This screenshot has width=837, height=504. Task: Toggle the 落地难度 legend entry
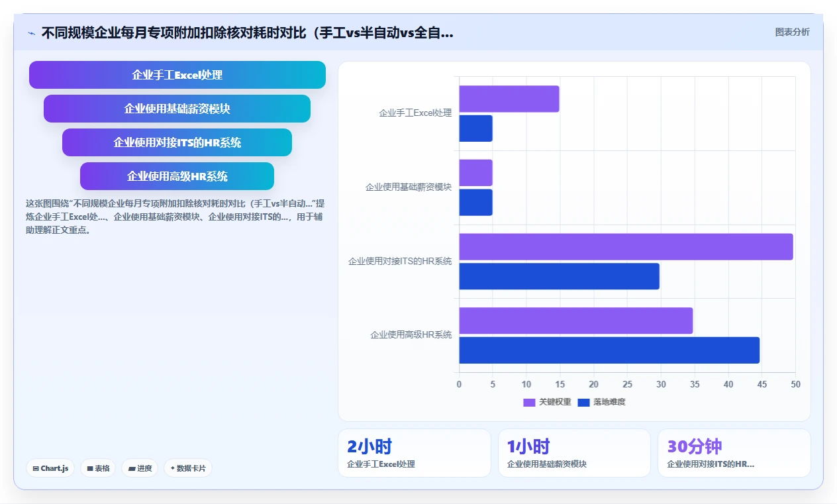(601, 402)
